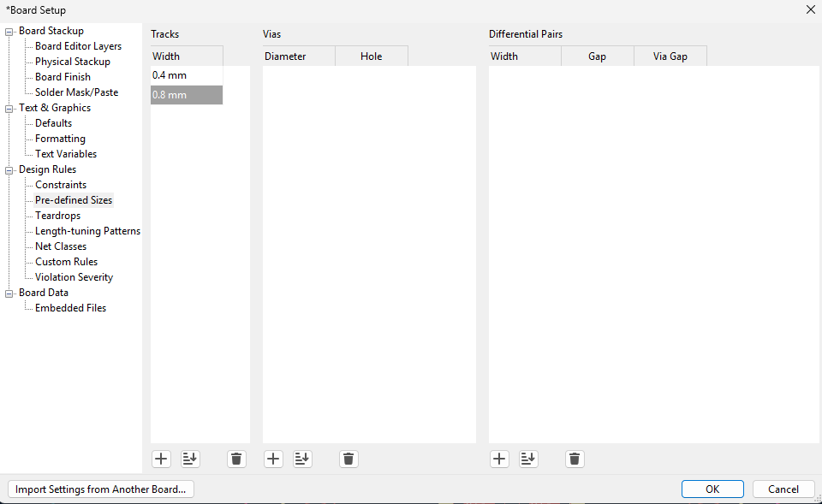The width and height of the screenshot is (822, 504).
Task: Collapse the Board Stackup tree node
Action: tap(10, 32)
